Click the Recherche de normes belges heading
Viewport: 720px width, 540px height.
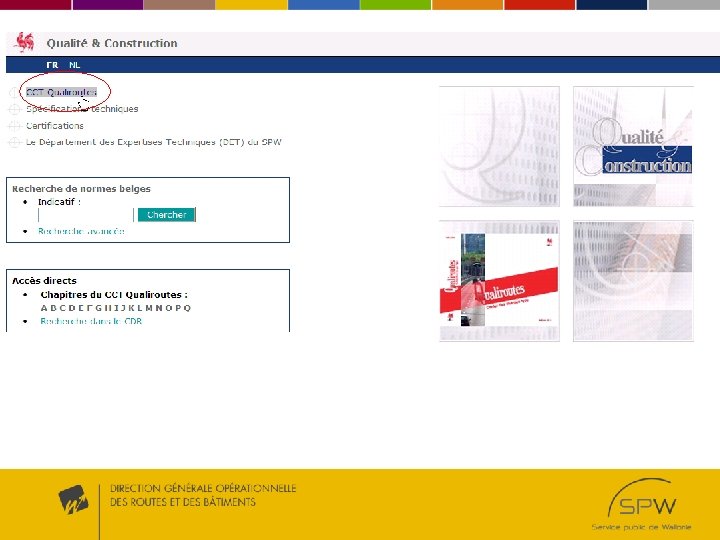click(81, 189)
